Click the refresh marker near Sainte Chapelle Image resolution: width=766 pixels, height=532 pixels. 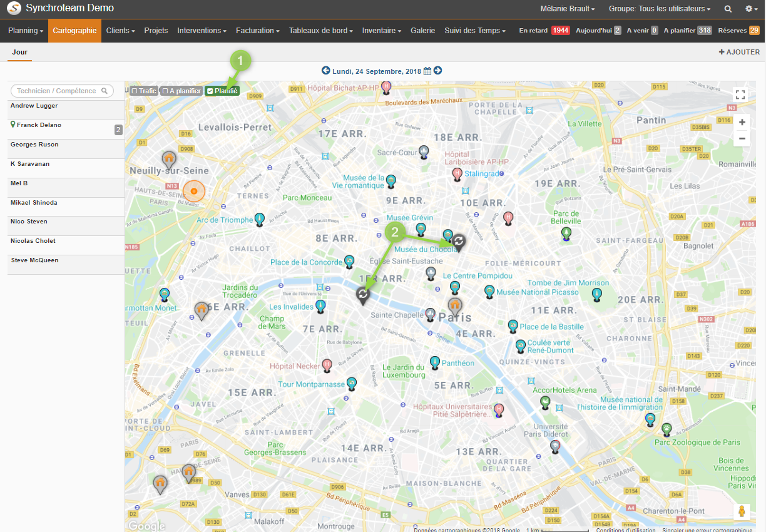pyautogui.click(x=362, y=295)
